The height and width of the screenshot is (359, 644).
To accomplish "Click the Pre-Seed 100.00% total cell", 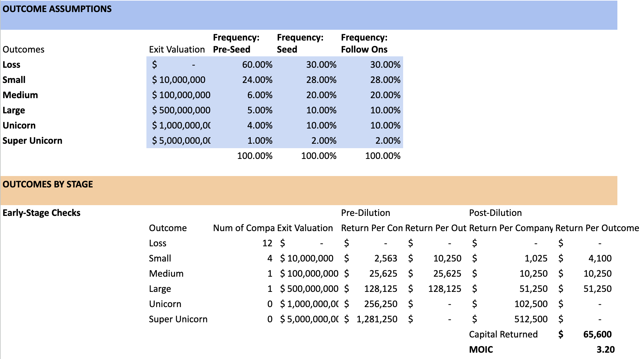I will [x=254, y=156].
